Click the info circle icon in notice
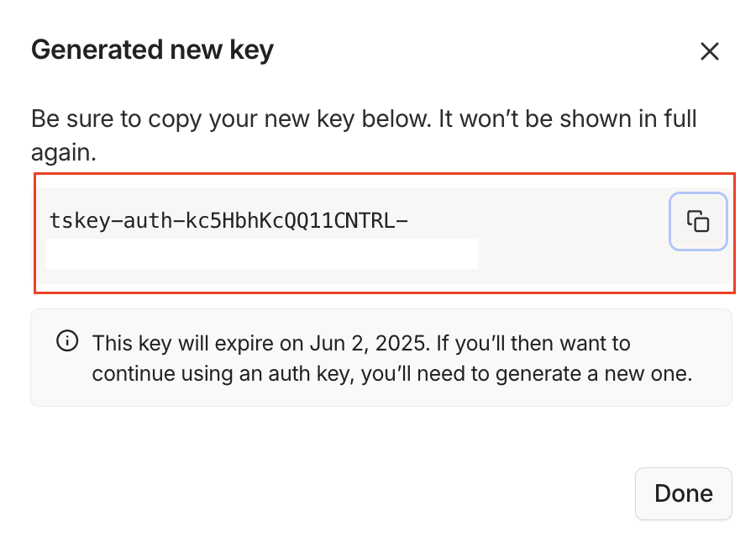This screenshot has height=548, width=756. tap(67, 340)
